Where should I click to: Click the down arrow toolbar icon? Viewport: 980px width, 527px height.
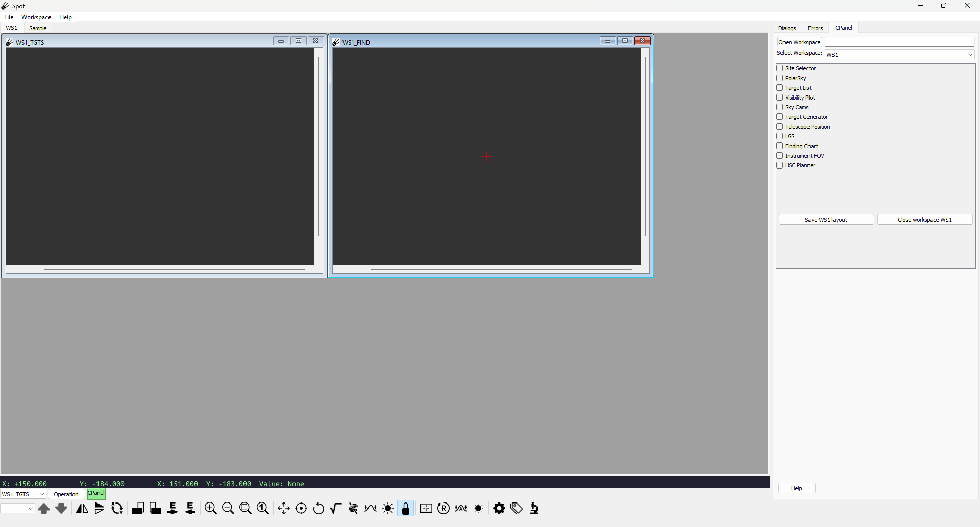(61, 509)
